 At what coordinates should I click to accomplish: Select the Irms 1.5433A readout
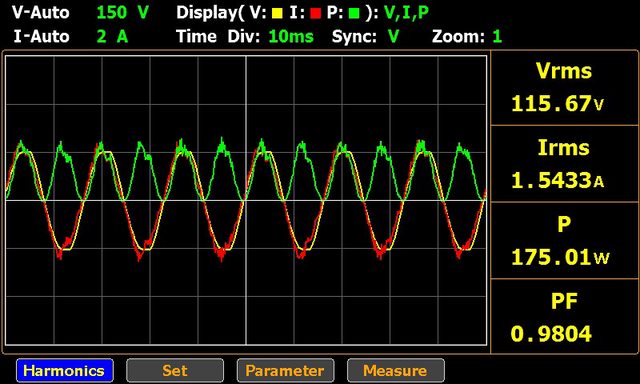(564, 164)
